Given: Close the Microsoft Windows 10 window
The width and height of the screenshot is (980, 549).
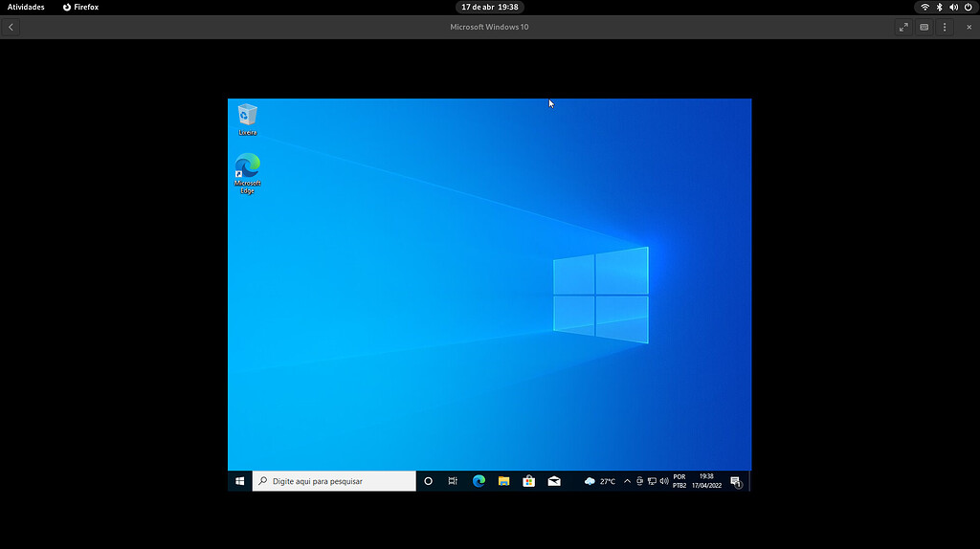Looking at the screenshot, I should coord(969,27).
